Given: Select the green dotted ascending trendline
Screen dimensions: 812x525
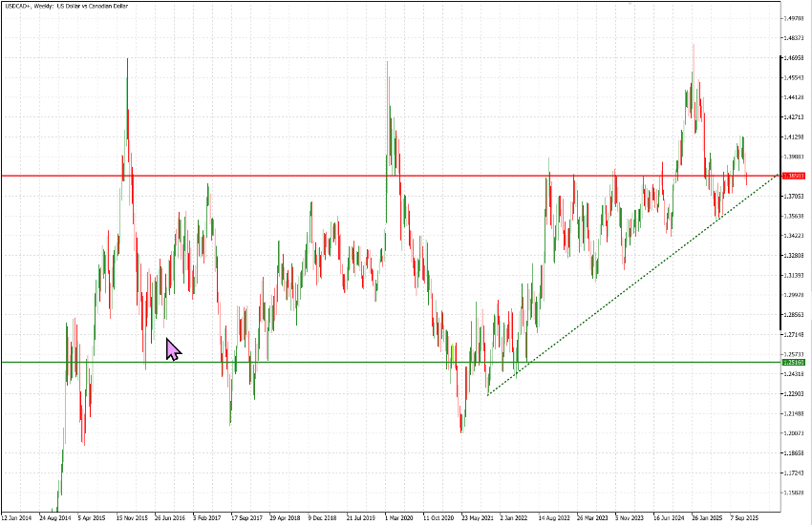Looking at the screenshot, I should point(621,291).
